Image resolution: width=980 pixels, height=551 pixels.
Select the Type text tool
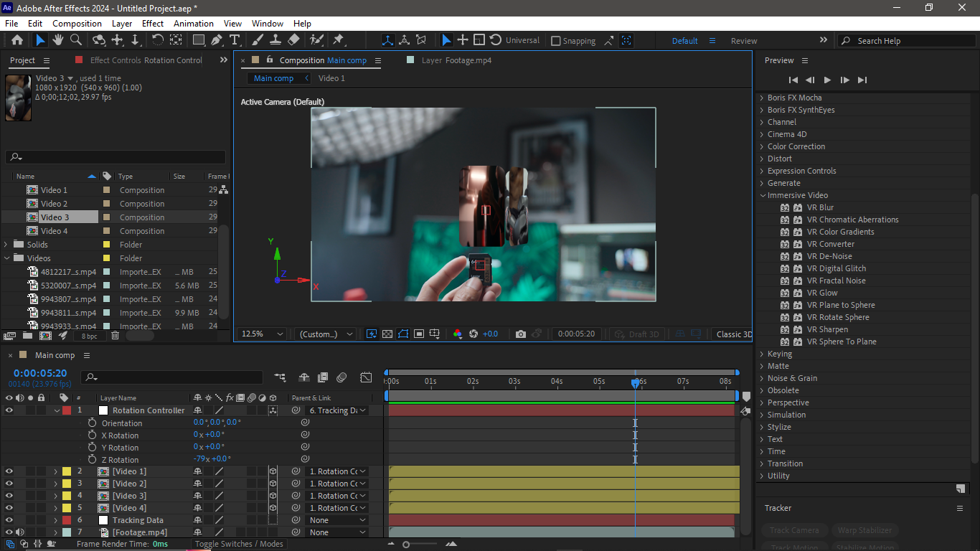[x=235, y=40]
